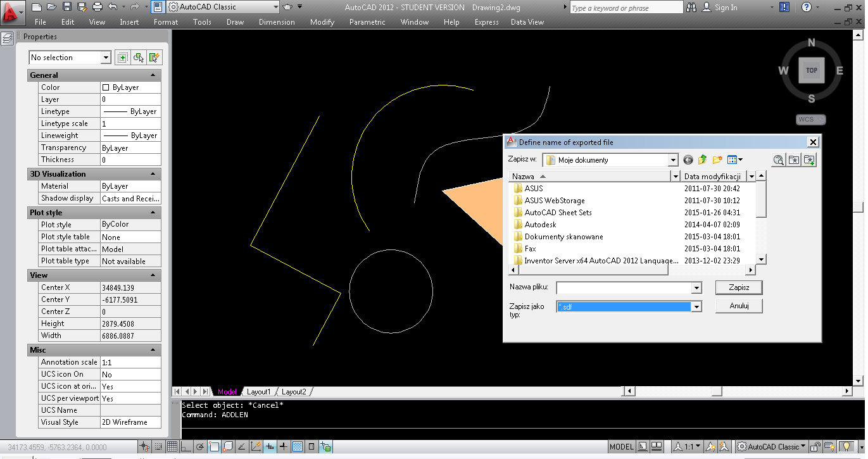
Task: Click the file list vertical scrollbar
Action: tap(762, 217)
